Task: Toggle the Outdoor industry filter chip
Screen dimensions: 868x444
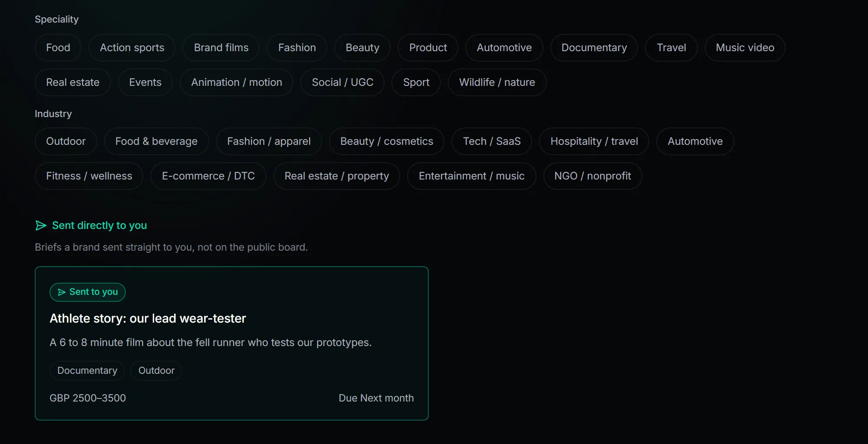Action: [66, 141]
